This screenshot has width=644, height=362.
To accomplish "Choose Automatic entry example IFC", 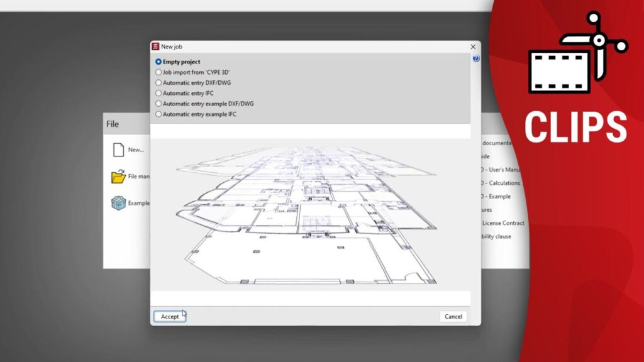I will (x=158, y=114).
